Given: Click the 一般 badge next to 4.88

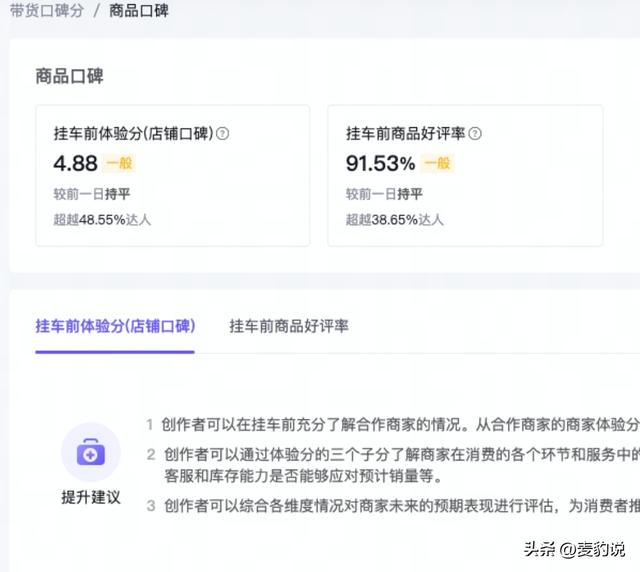Looking at the screenshot, I should pyautogui.click(x=118, y=163).
